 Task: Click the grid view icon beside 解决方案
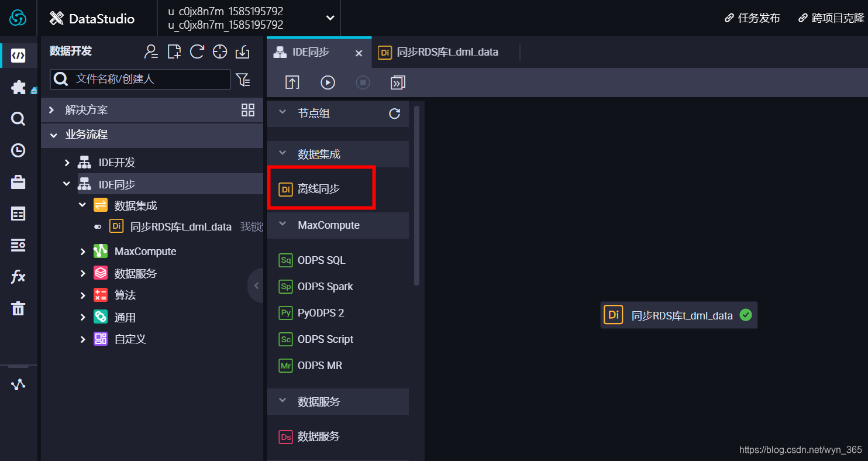[248, 110]
